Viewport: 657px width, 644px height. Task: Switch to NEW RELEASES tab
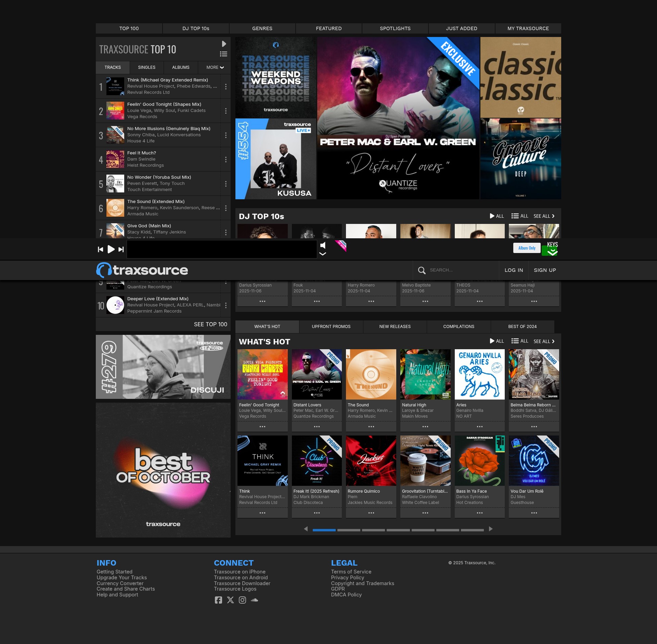[395, 327]
